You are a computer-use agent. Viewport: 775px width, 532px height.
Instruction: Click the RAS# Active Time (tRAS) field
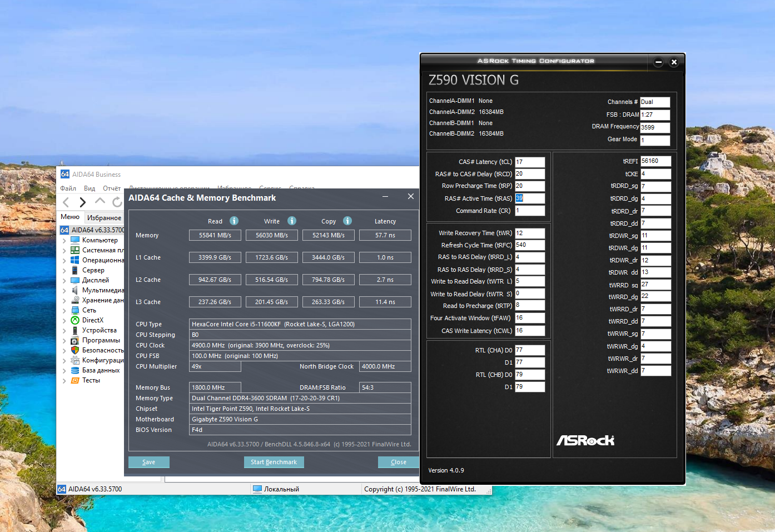530,198
